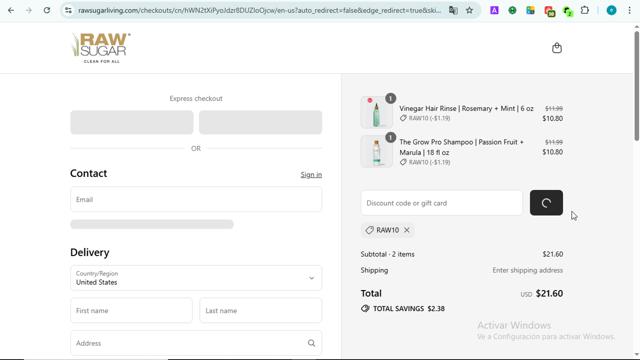Focus the Email field
The height and width of the screenshot is (360, 640).
(196, 199)
